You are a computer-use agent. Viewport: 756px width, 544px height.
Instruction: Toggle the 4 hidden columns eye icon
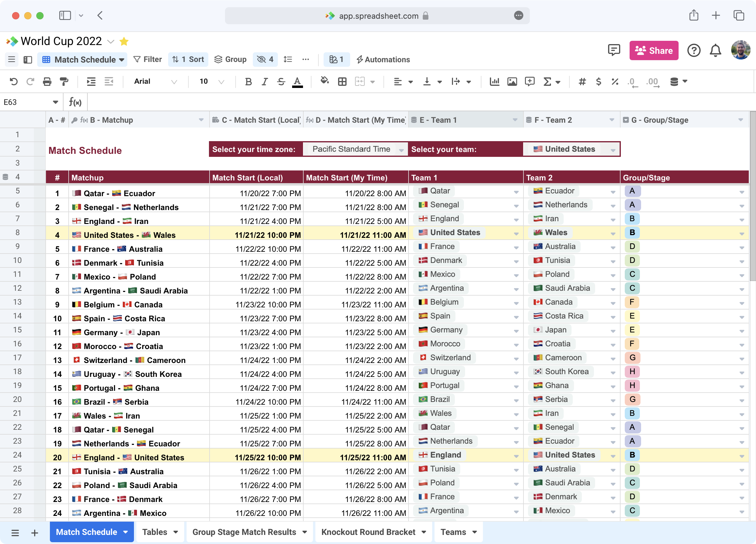point(265,59)
